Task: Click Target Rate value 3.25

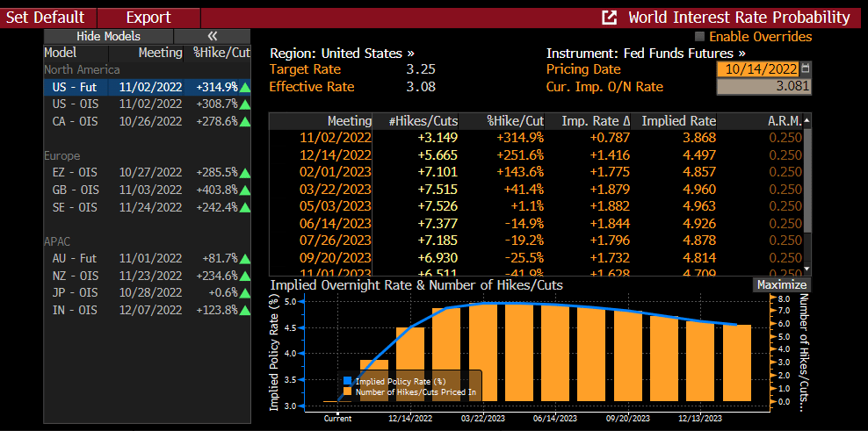Action: click(x=421, y=69)
